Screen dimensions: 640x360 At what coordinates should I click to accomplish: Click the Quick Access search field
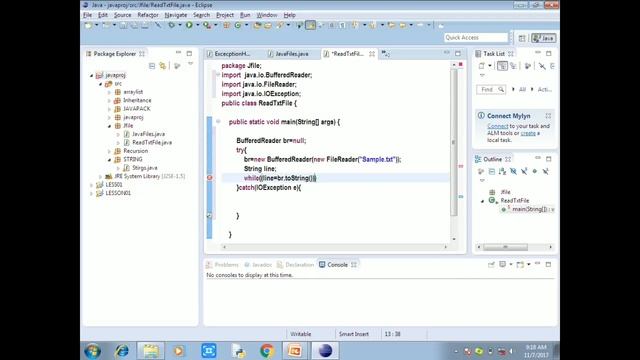pyautogui.click(x=476, y=38)
